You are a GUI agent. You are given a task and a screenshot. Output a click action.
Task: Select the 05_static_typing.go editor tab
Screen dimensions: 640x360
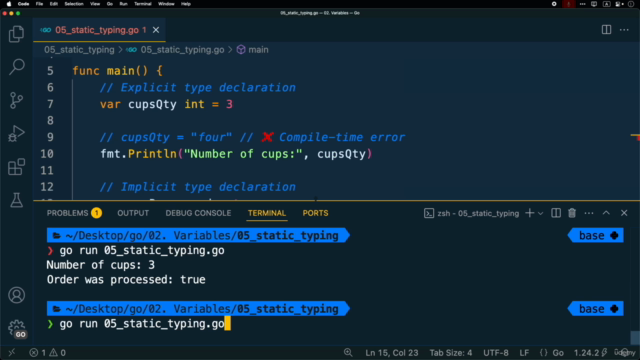pyautogui.click(x=100, y=30)
